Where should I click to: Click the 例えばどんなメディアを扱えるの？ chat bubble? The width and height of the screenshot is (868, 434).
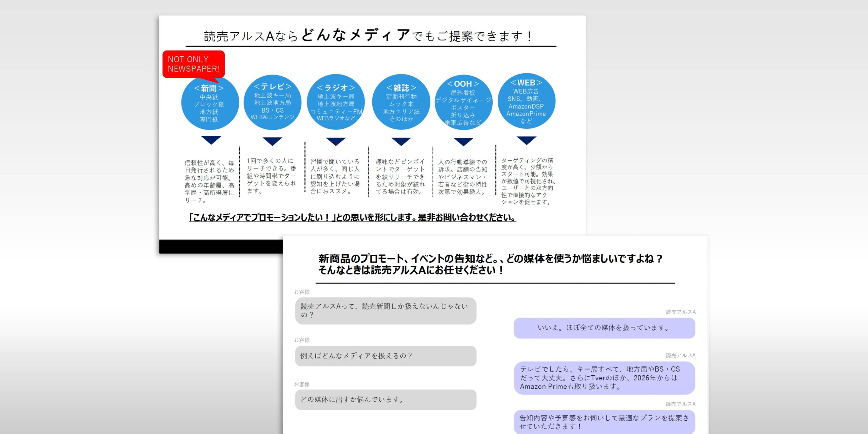tap(385, 356)
